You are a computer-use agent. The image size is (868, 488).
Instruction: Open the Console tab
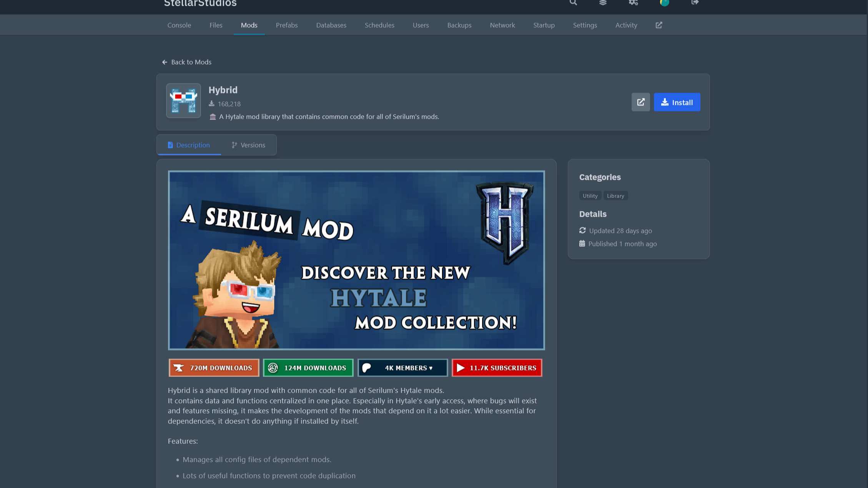[x=179, y=25]
